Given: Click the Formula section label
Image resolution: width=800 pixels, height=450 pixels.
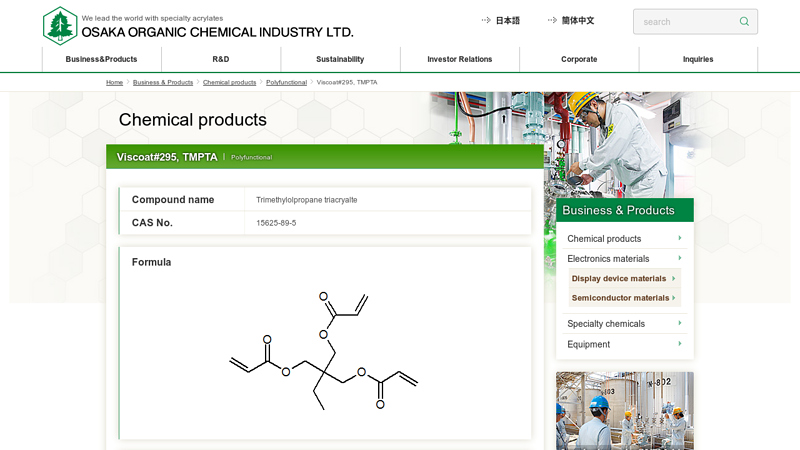Looking at the screenshot, I should (x=152, y=262).
